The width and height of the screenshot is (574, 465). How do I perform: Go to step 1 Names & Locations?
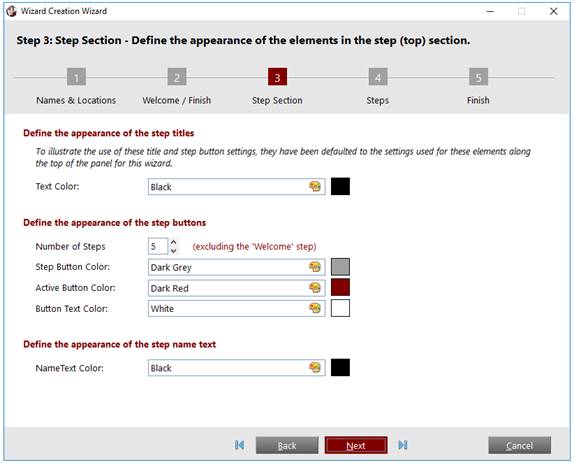76,77
